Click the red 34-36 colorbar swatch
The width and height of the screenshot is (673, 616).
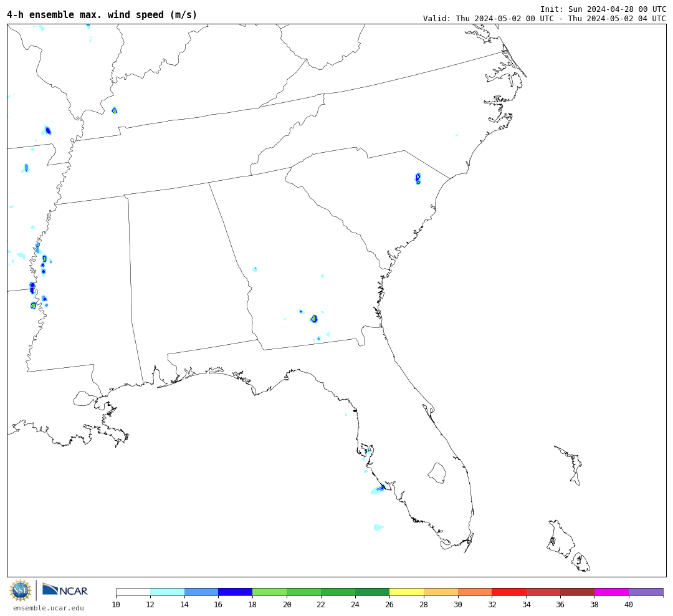click(x=543, y=592)
